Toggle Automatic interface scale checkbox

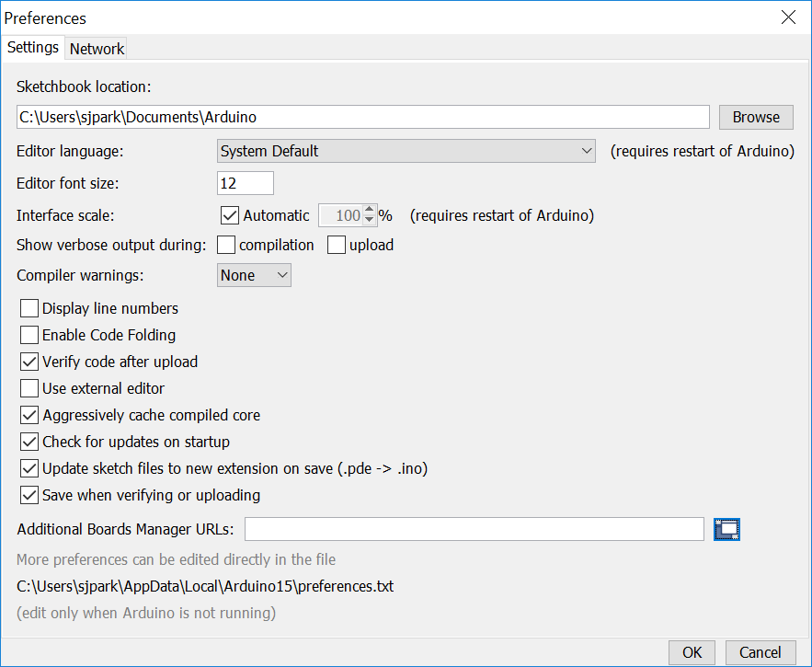click(x=229, y=215)
